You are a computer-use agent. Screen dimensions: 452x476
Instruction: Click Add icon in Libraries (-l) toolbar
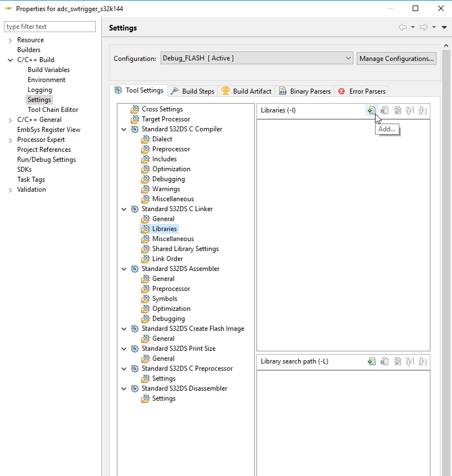(372, 110)
